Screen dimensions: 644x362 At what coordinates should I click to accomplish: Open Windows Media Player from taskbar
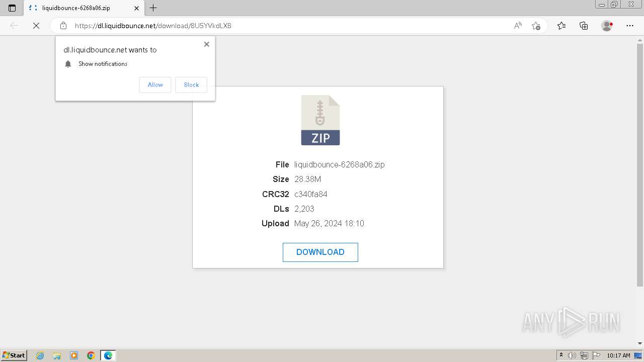click(74, 355)
